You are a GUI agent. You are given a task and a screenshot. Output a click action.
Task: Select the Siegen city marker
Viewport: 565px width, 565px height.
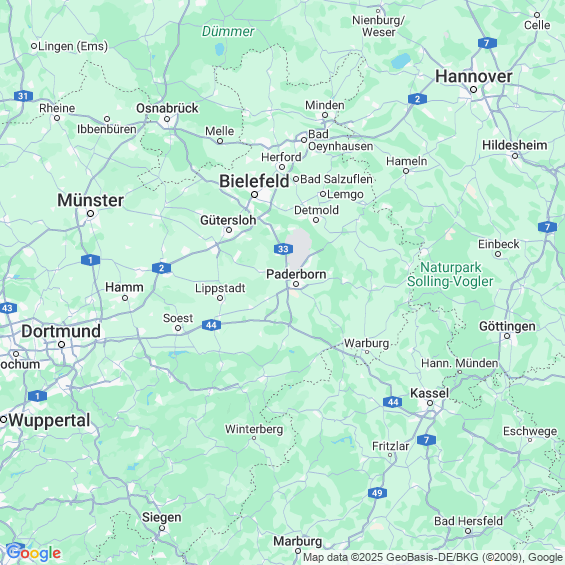pyautogui.click(x=162, y=528)
